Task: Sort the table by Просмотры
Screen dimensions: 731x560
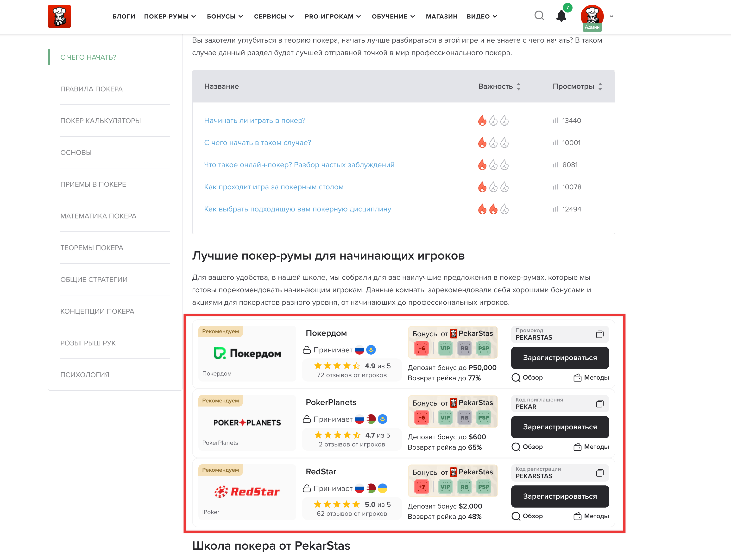Action: point(577,86)
